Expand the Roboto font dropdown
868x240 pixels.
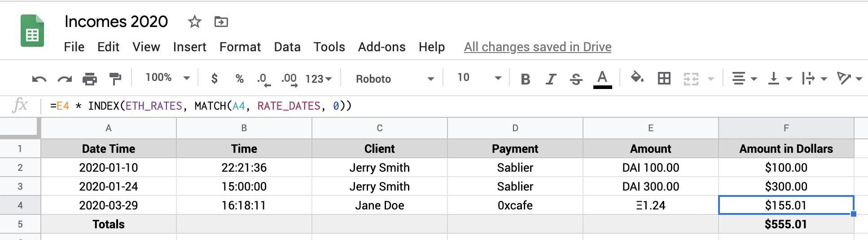(x=395, y=79)
